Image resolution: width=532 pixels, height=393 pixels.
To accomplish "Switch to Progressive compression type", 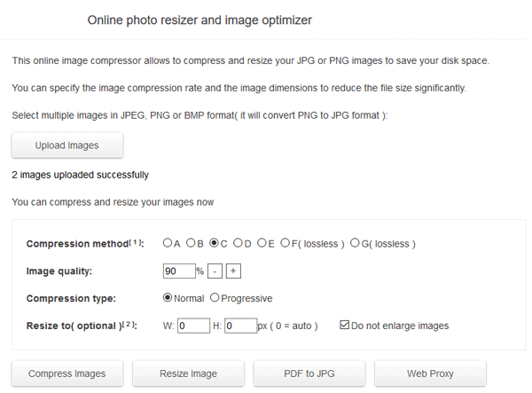I will pyautogui.click(x=214, y=298).
